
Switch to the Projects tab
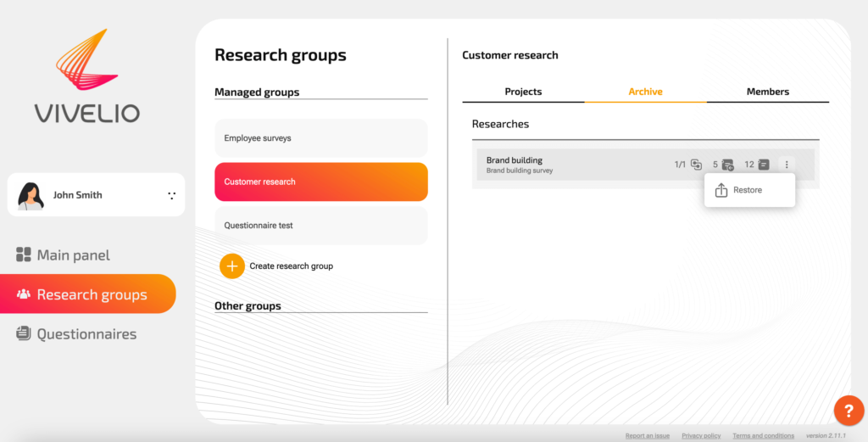pyautogui.click(x=523, y=92)
